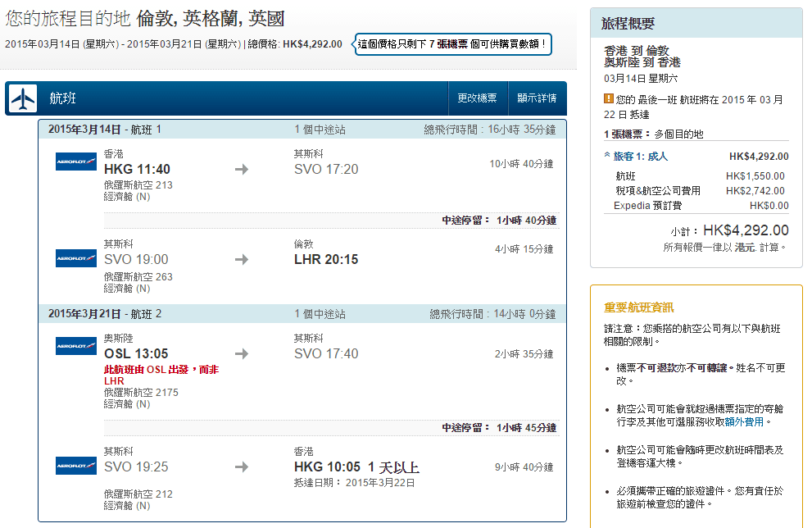Image resolution: width=812 pixels, height=528 pixels.
Task: Click Aeroflot logo for SVO 19:25 flight
Action: click(76, 467)
